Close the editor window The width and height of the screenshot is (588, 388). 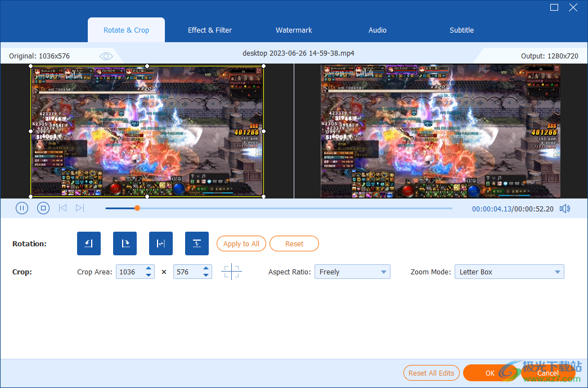tap(573, 7)
